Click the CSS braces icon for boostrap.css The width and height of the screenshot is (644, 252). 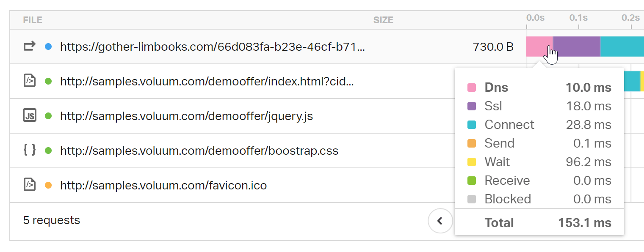(29, 151)
